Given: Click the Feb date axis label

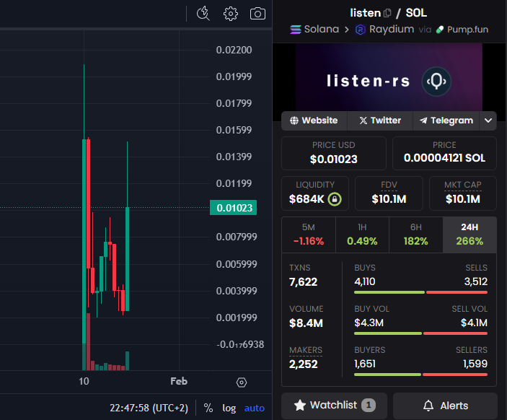Looking at the screenshot, I should (179, 381).
